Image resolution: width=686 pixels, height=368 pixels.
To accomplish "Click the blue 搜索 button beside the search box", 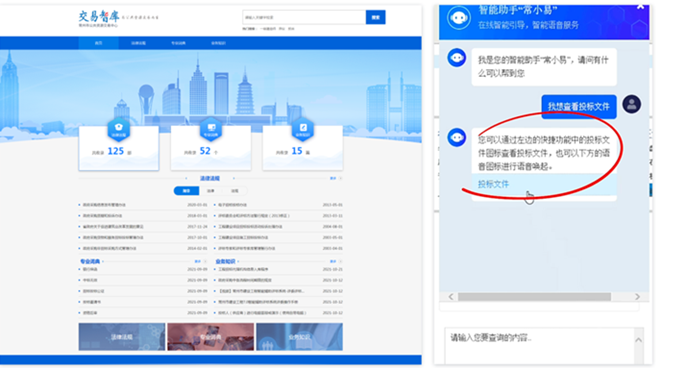I will pos(375,17).
